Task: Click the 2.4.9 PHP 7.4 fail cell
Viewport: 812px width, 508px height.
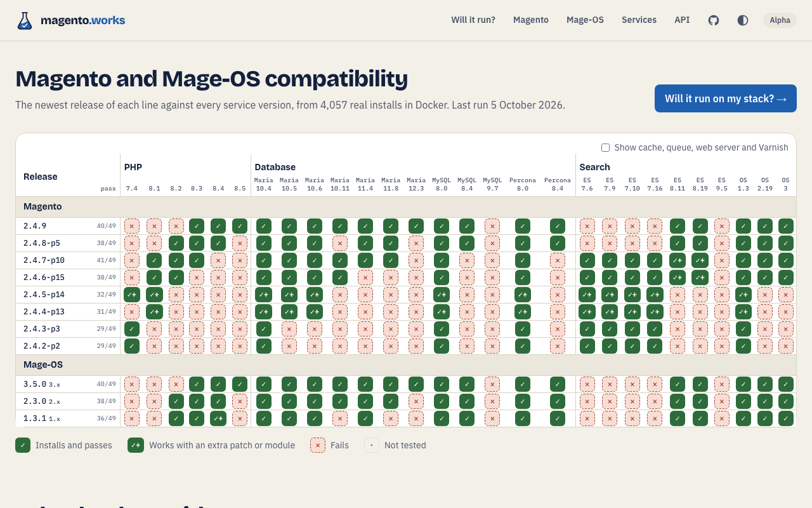Action: [132, 226]
